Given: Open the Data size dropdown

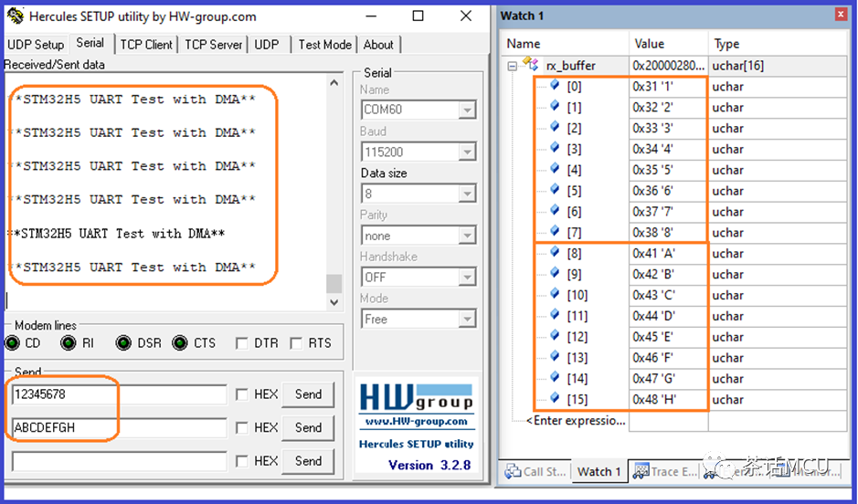Looking at the screenshot, I should [x=467, y=194].
